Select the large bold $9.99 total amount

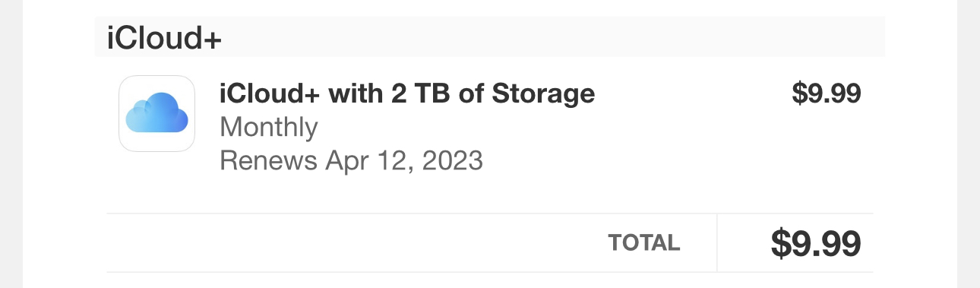[x=815, y=243]
